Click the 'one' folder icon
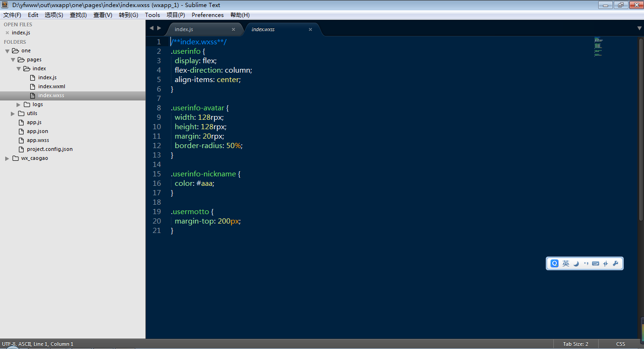Screen dimensions: 644x349 point(16,50)
